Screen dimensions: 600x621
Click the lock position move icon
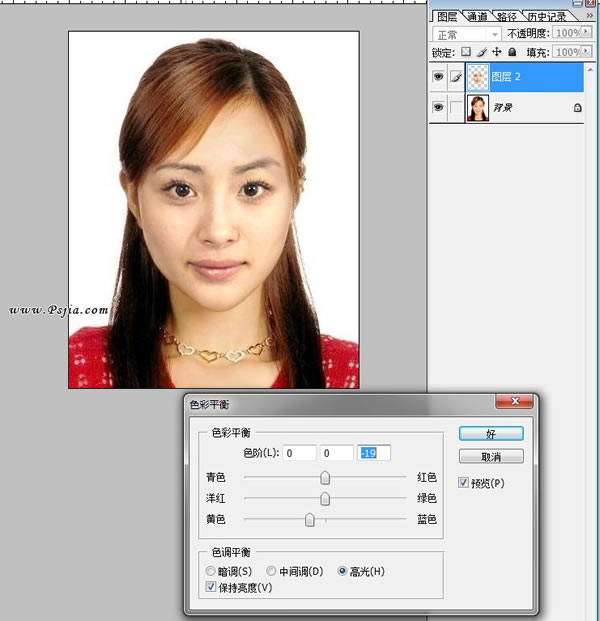click(497, 52)
